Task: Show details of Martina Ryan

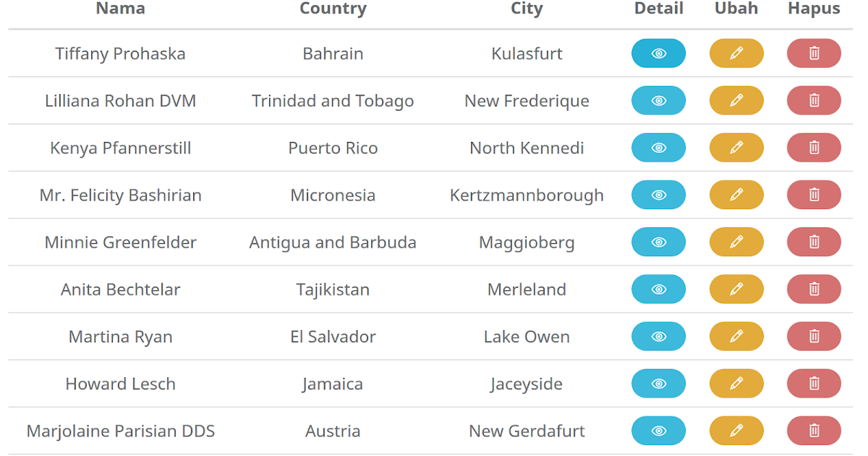Action: pyautogui.click(x=658, y=337)
